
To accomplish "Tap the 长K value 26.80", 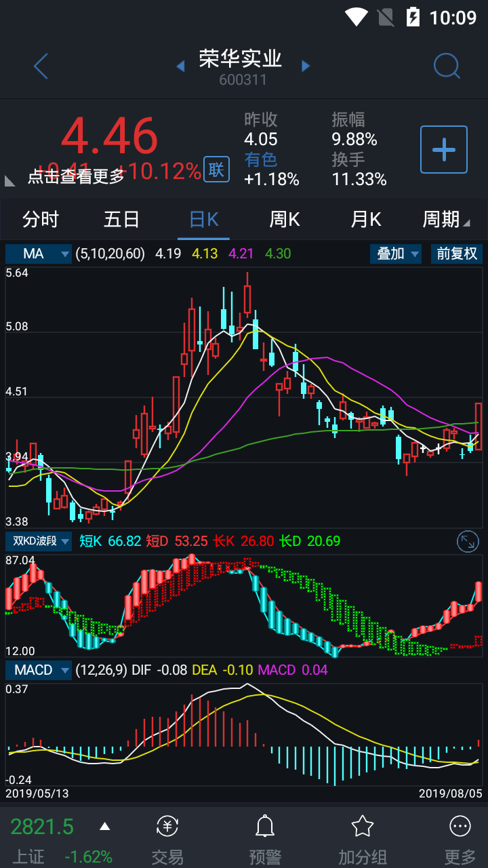I will (257, 541).
